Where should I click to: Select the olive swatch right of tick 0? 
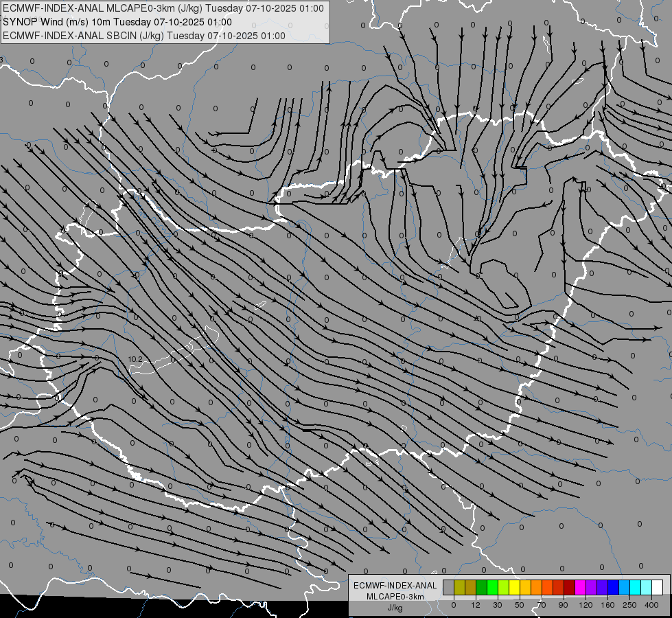(459, 587)
